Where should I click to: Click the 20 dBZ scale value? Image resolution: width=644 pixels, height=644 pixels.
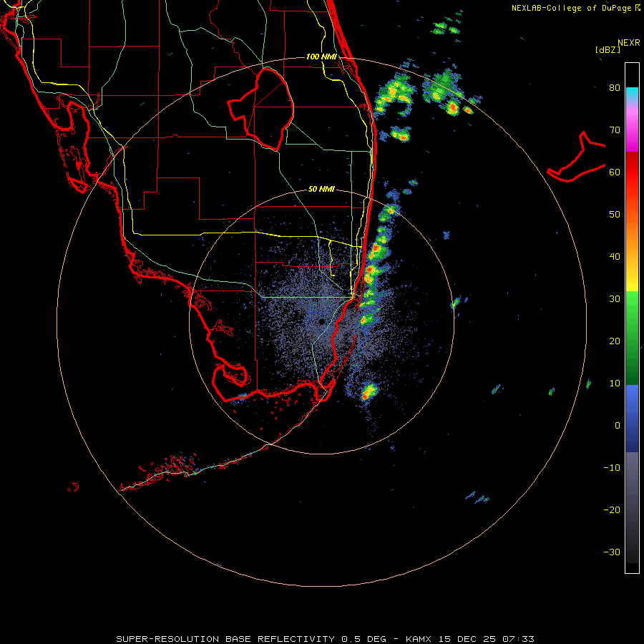tap(615, 341)
